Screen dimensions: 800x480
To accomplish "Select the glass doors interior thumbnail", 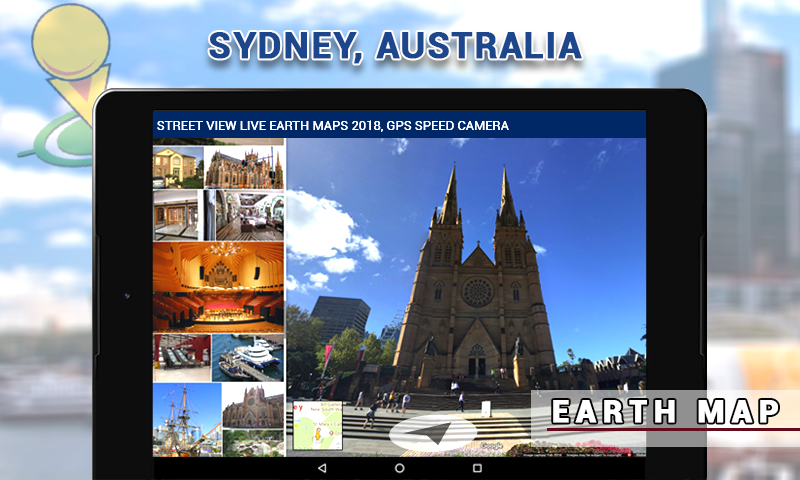I will [x=176, y=215].
